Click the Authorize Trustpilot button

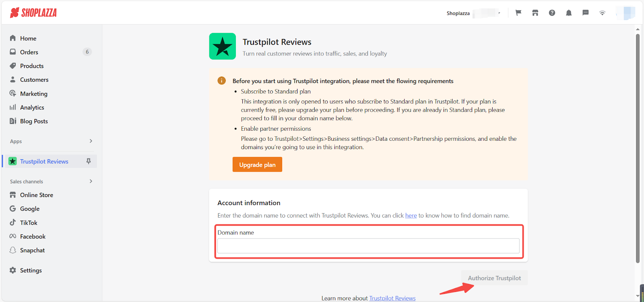click(494, 278)
